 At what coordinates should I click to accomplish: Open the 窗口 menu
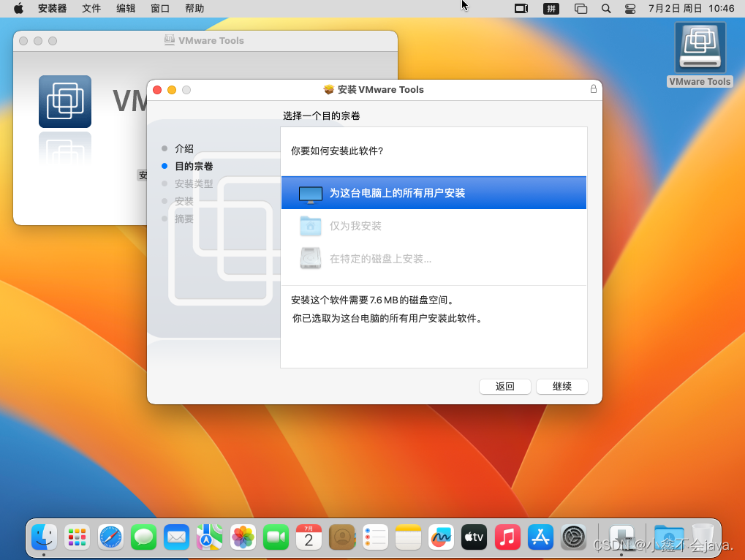(159, 9)
